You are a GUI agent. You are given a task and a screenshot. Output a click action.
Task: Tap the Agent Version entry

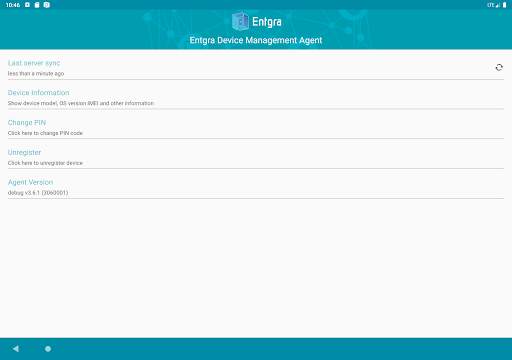256,187
